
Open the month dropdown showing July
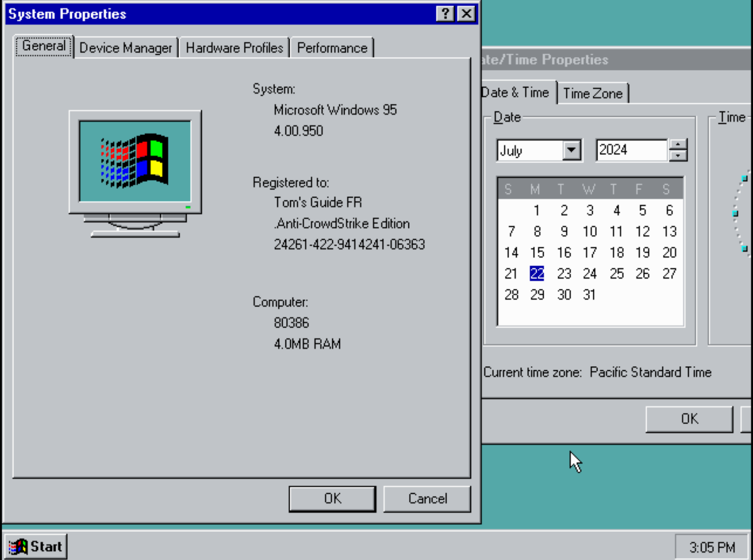pyautogui.click(x=572, y=151)
